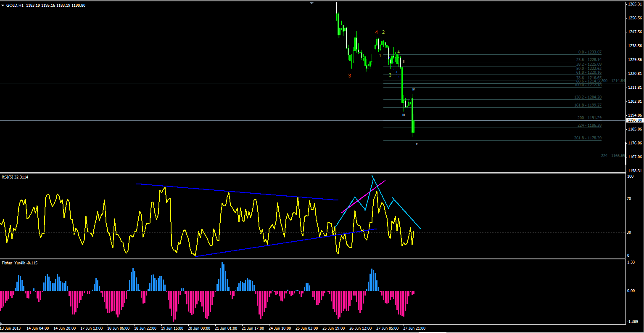Image resolution: width=644 pixels, height=333 pixels.
Task: Select the Fibonacci label '61.8 - 1220.16'
Action: [589, 72]
